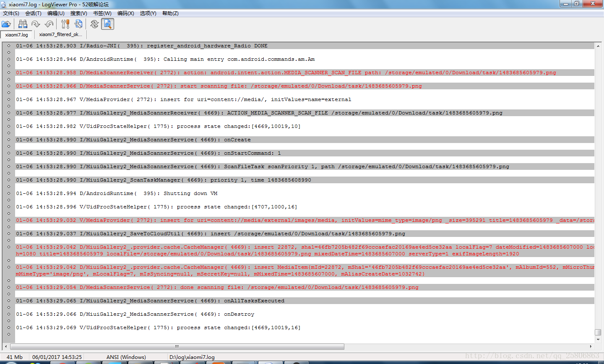Select the Calling main entry com.android.commands.am.Am line

(305, 59)
